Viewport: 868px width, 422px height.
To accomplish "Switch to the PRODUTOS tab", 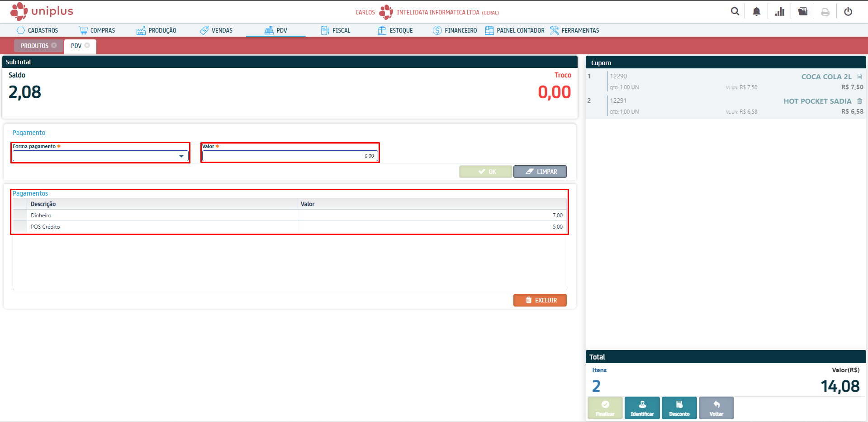I will tap(34, 46).
